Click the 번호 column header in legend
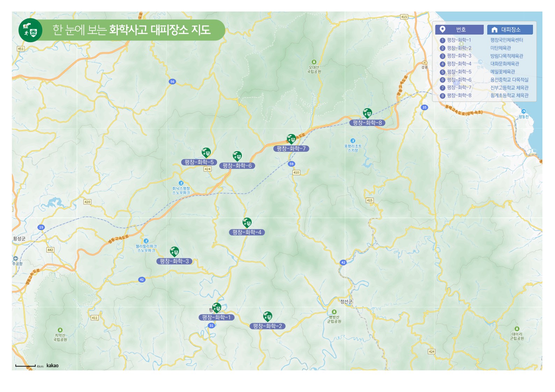This screenshot has width=555, height=392. (x=459, y=30)
